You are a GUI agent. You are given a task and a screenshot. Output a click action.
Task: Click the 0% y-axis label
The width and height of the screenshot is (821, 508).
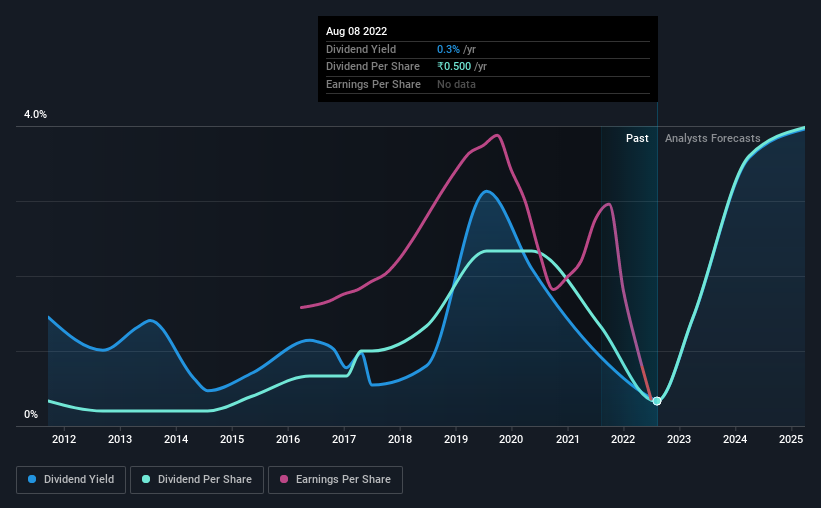31,414
